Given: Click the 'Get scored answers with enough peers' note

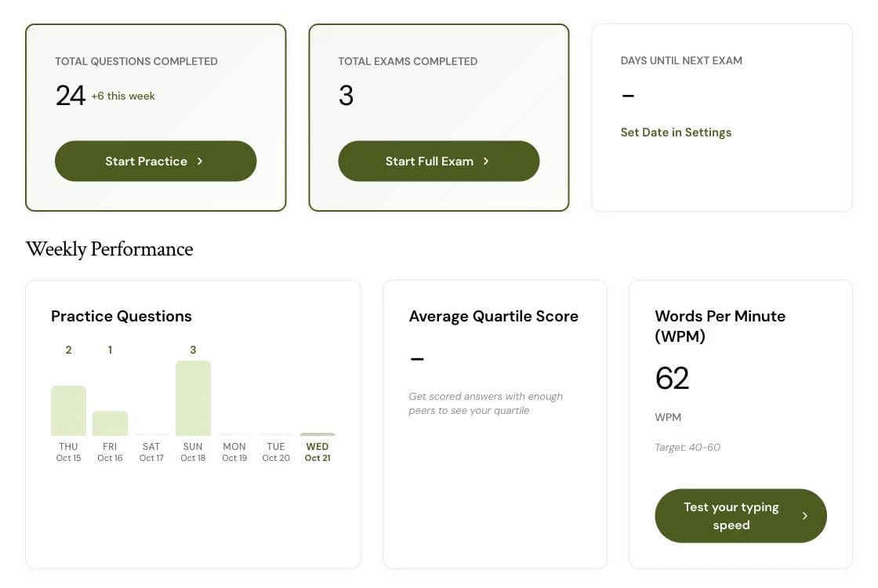Looking at the screenshot, I should tap(485, 404).
